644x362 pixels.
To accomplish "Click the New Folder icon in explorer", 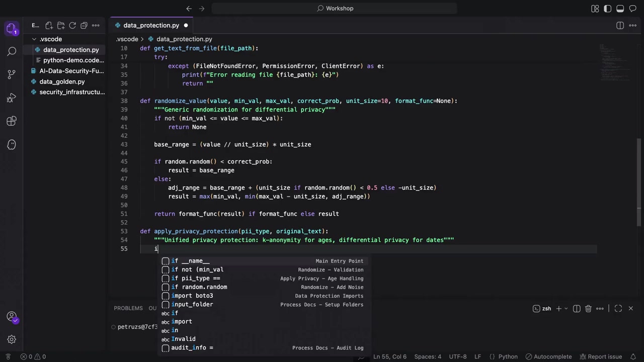I will 61,25.
